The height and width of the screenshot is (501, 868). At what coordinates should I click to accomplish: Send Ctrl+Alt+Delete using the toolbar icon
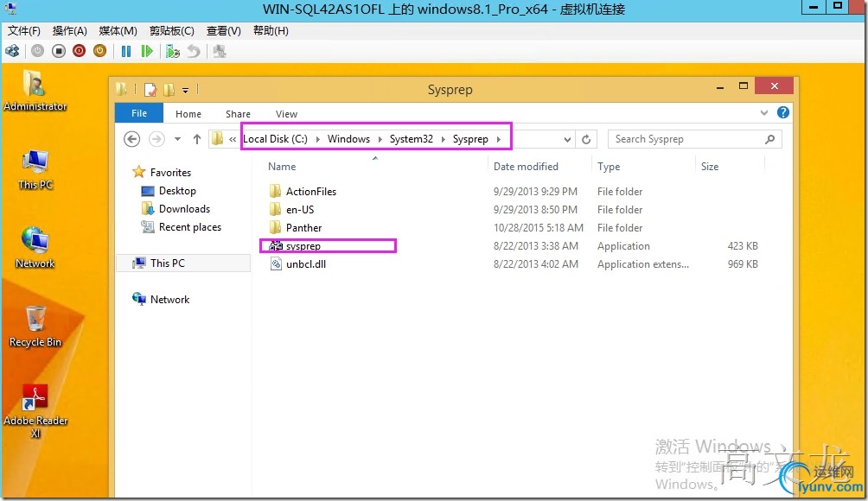[12, 52]
